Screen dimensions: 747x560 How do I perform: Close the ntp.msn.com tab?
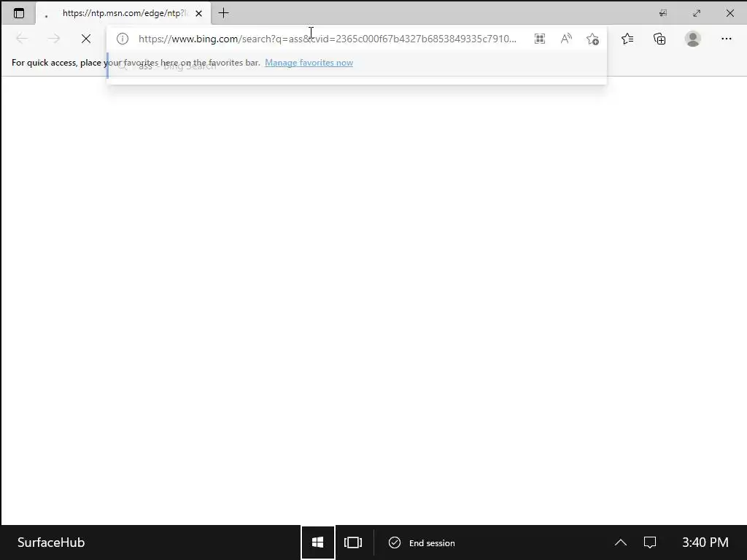pos(198,13)
